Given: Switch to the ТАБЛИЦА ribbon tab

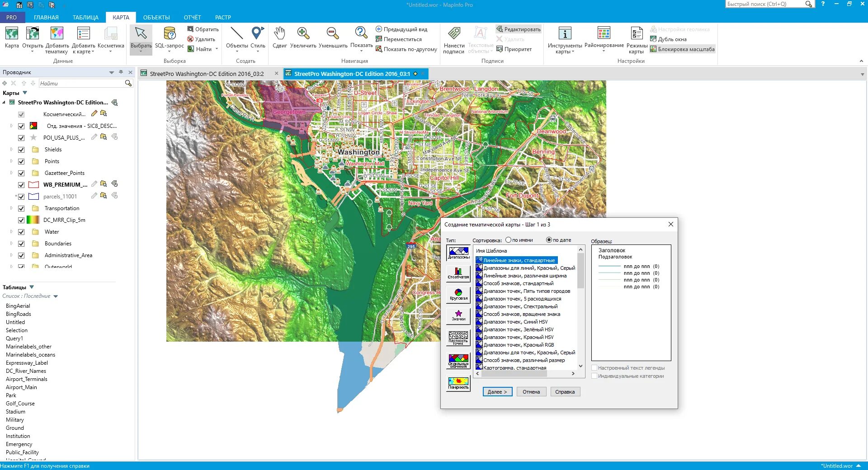Looking at the screenshot, I should (85, 18).
